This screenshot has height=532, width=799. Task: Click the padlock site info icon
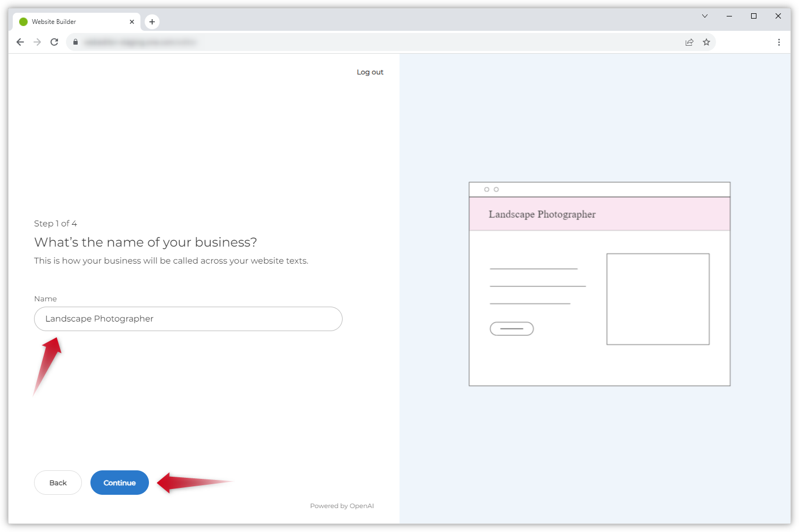(76, 42)
